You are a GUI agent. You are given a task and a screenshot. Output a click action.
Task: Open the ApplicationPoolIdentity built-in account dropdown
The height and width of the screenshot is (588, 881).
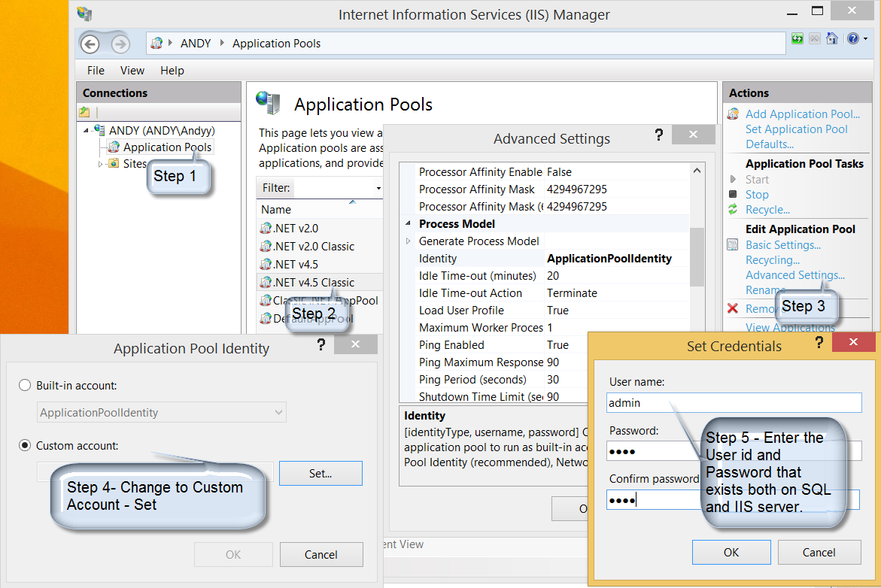click(162, 412)
